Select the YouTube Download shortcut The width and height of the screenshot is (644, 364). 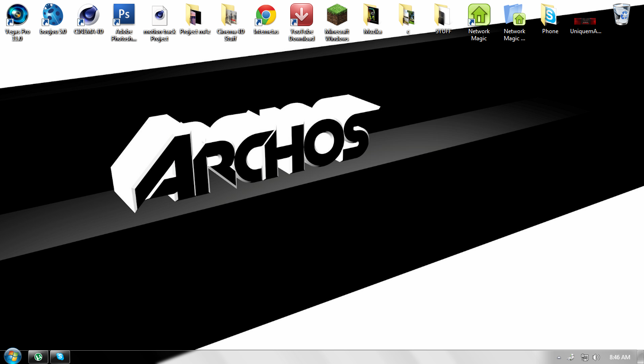point(302,22)
